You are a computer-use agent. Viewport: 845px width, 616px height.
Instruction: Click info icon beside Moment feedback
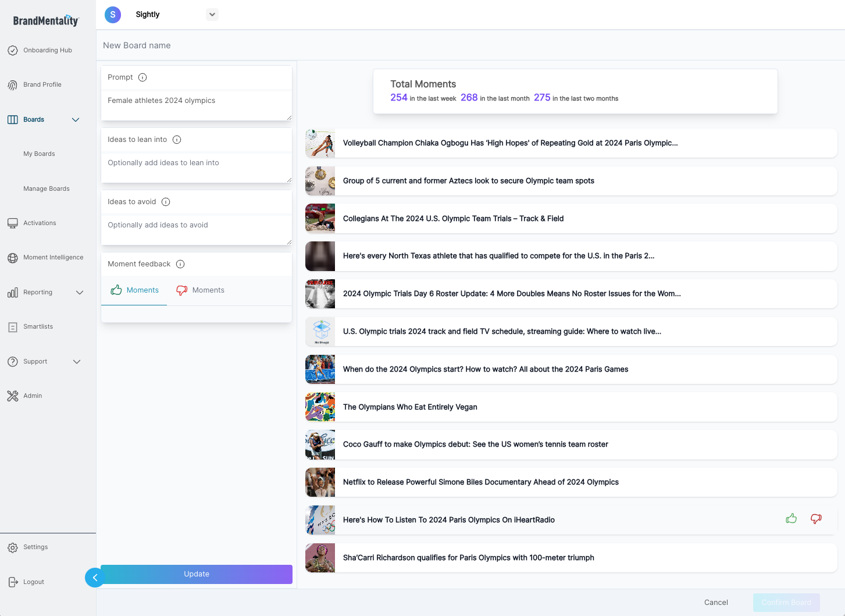(x=180, y=264)
